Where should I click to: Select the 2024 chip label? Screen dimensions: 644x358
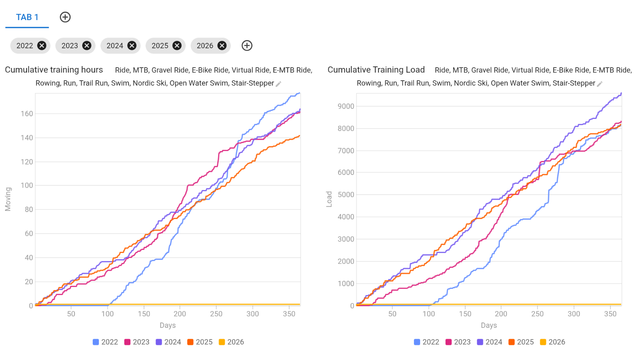coord(115,46)
